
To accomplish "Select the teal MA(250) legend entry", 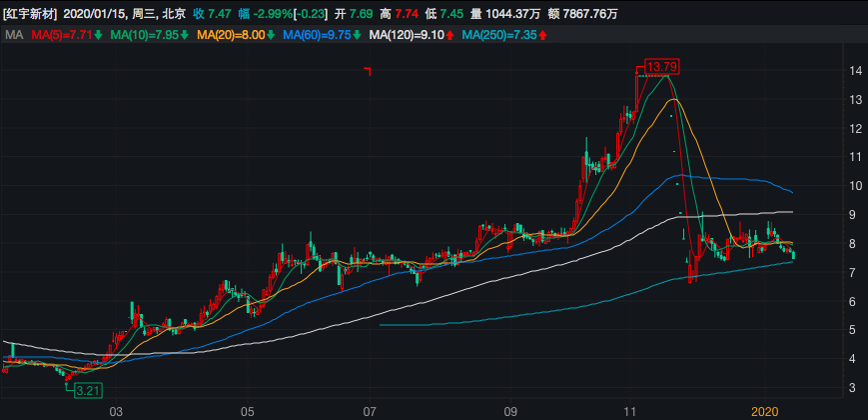I will pos(498,36).
